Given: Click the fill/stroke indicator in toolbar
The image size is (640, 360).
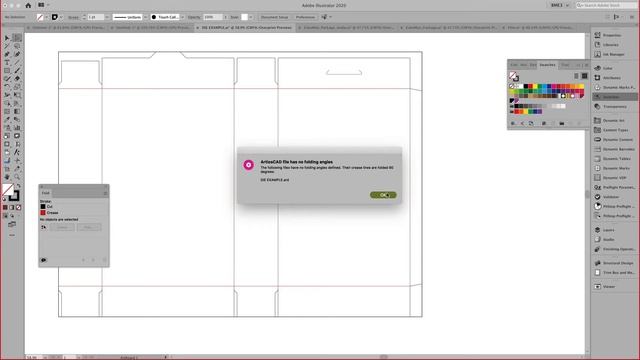Looking at the screenshot, I should coord(11,192).
